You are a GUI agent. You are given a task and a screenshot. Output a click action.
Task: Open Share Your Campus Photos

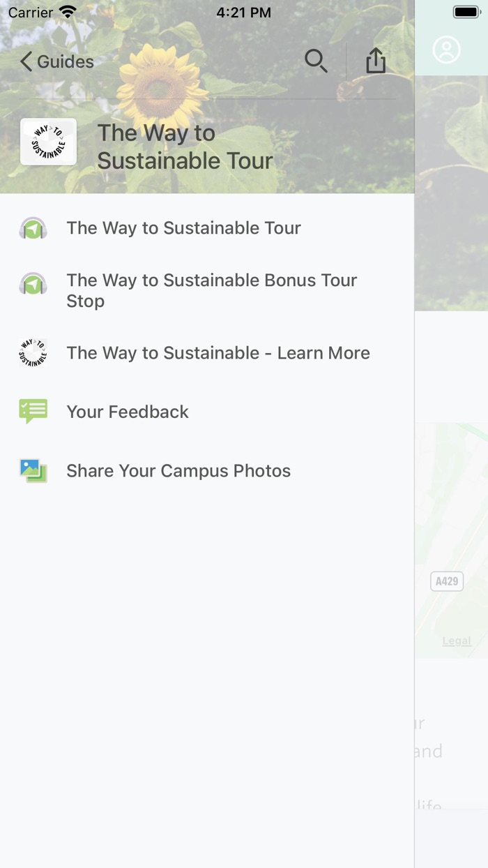[178, 471]
